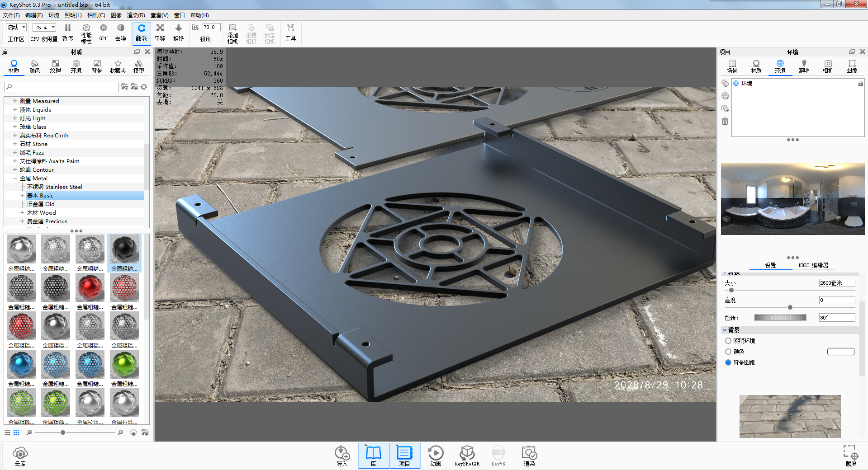Open the 启动 workspace dropdown

16,28
